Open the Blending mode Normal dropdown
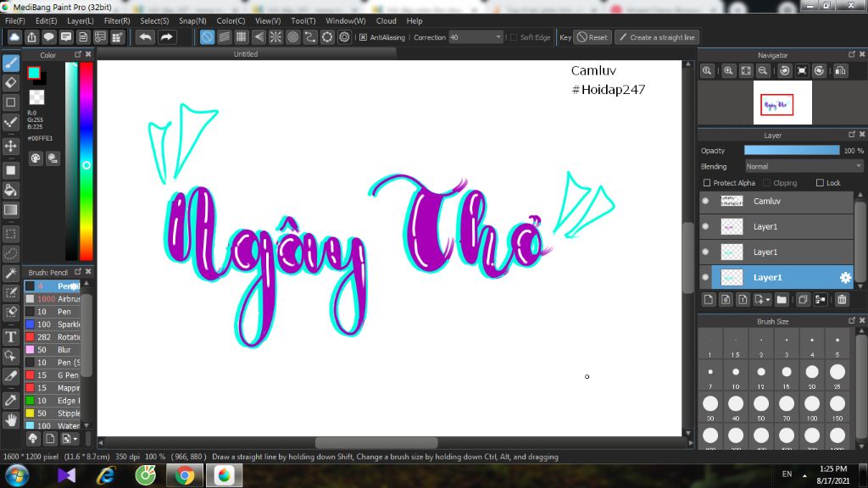Screen dimensions: 868x488 (x=804, y=167)
